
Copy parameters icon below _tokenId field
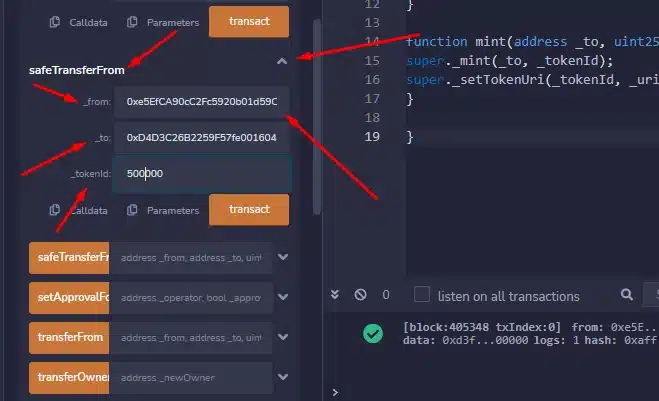132,210
